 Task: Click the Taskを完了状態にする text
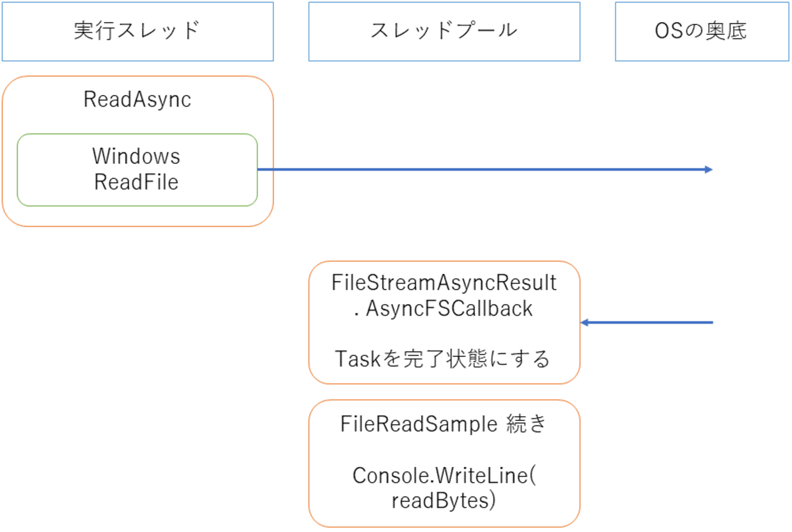(x=444, y=360)
